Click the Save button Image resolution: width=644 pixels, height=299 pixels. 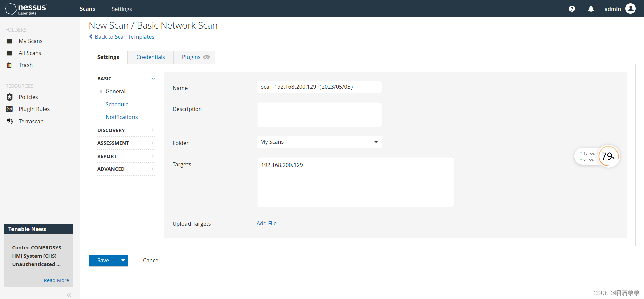coord(103,260)
